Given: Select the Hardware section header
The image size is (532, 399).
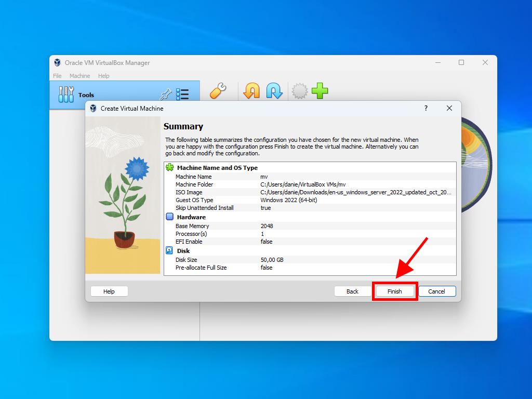Looking at the screenshot, I should coord(191,217).
